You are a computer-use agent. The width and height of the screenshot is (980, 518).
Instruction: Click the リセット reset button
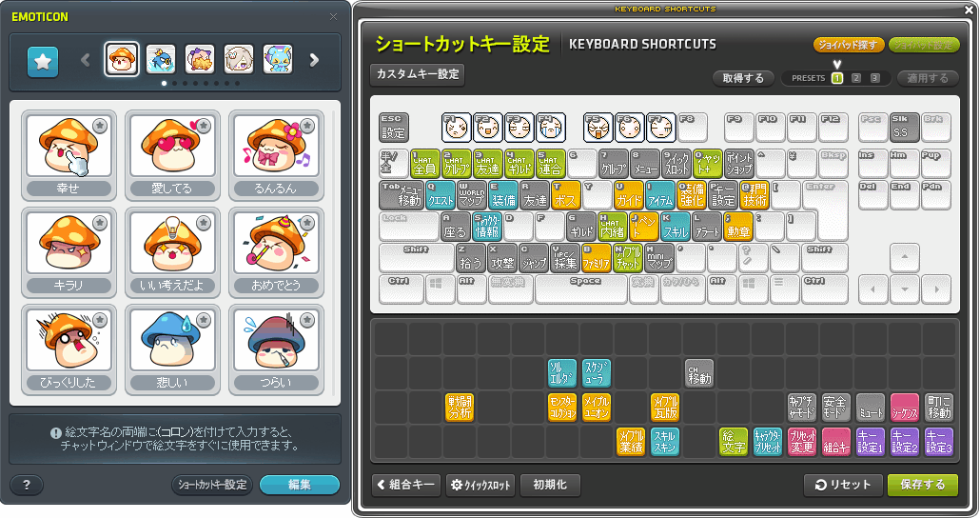(843, 485)
